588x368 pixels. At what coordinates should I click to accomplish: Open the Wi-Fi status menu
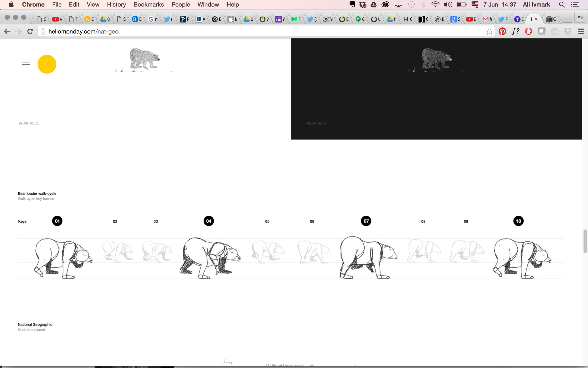pyautogui.click(x=435, y=4)
